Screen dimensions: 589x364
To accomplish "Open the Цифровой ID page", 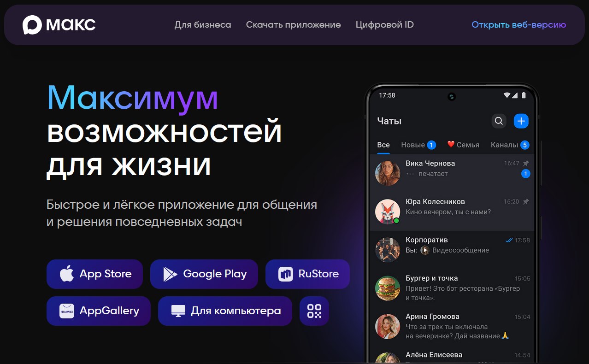I will [384, 25].
